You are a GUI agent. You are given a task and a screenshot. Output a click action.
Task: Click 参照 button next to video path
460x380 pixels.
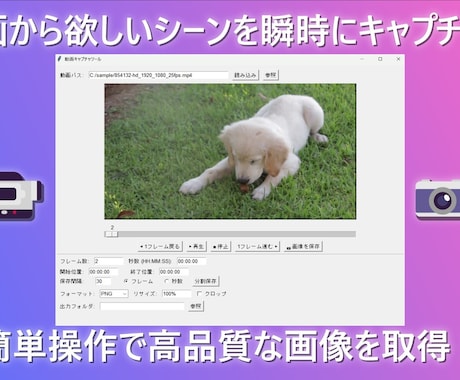point(270,75)
